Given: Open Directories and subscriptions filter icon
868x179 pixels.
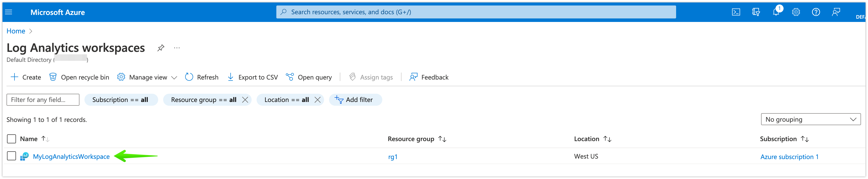Looking at the screenshot, I should [x=756, y=12].
